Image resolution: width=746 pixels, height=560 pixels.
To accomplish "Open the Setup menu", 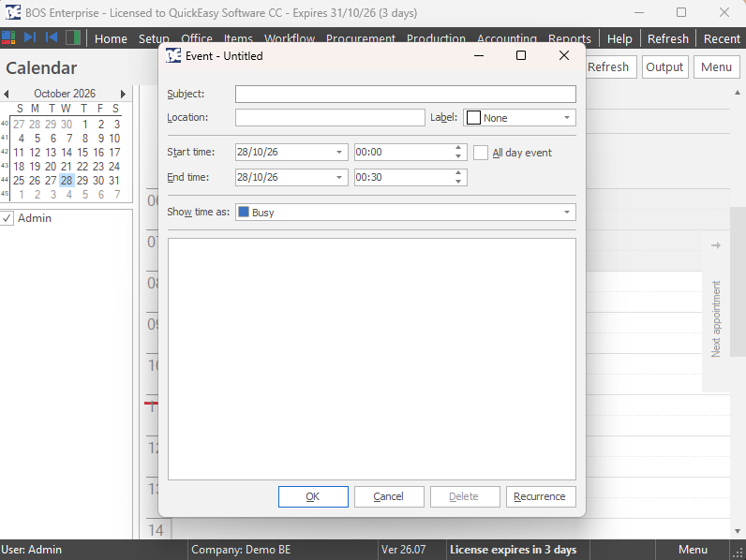I will point(154,38).
